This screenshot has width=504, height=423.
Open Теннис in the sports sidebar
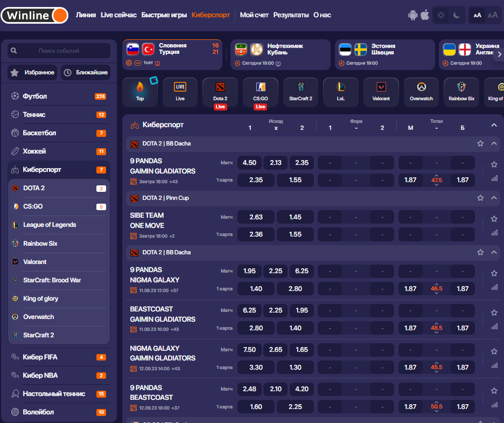[59, 115]
